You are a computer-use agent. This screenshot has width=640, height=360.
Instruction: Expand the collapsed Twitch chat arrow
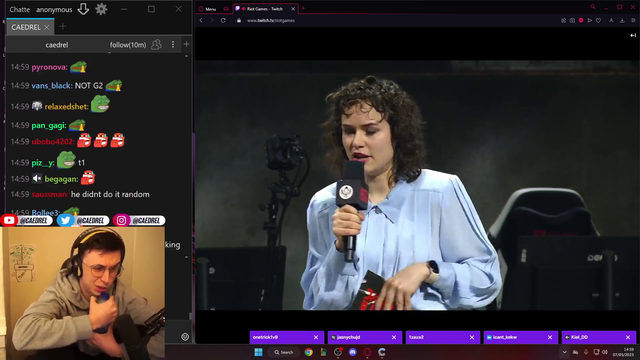point(633,36)
